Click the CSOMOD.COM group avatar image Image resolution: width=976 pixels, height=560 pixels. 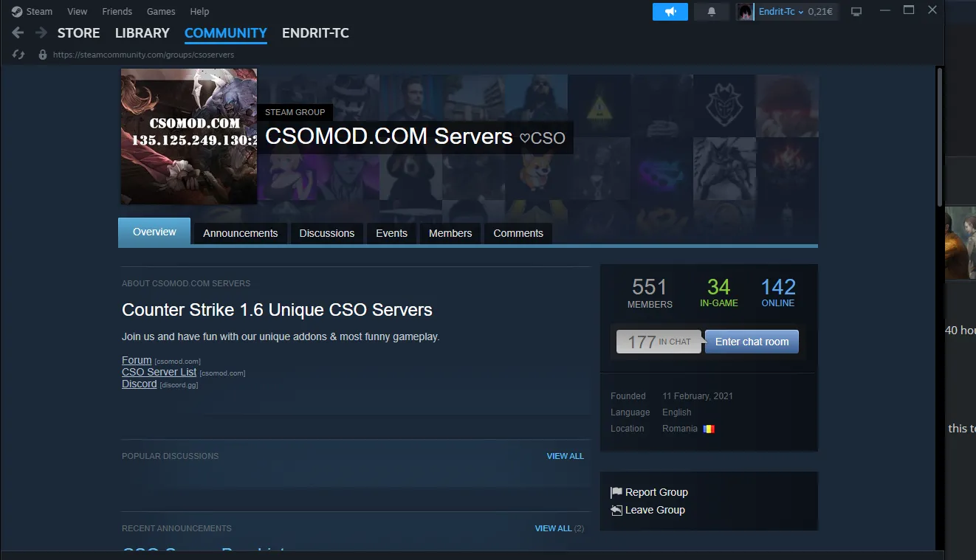click(x=189, y=136)
